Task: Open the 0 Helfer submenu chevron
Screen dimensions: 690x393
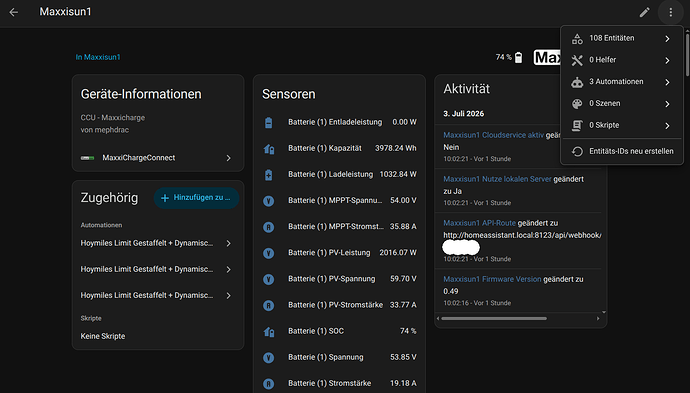Action: point(668,60)
